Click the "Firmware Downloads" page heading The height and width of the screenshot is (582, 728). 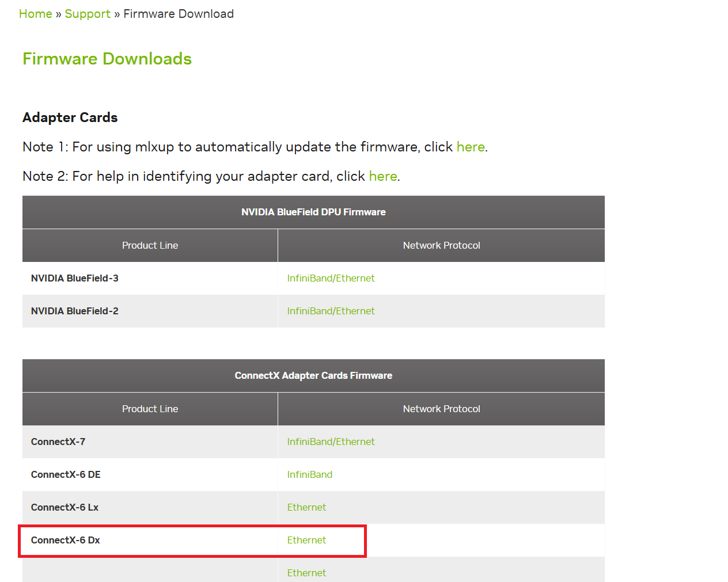coord(107,59)
